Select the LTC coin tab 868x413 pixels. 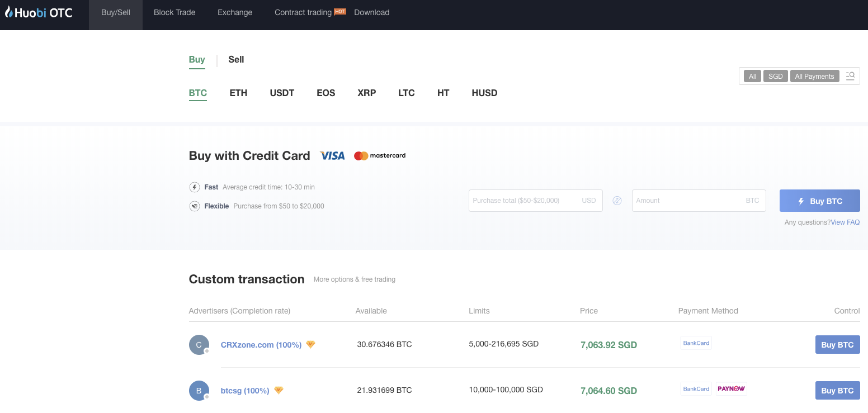[407, 93]
